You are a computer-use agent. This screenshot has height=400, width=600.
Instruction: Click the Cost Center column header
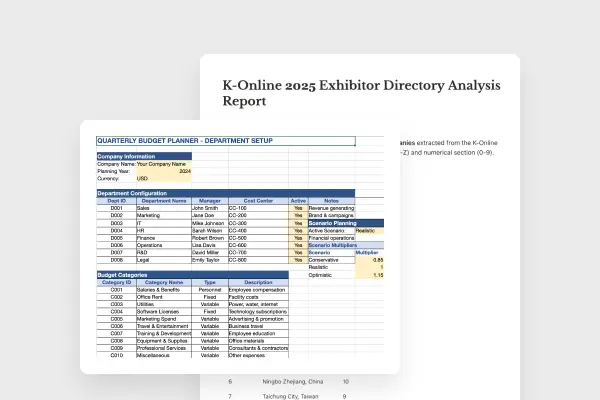(x=257, y=200)
